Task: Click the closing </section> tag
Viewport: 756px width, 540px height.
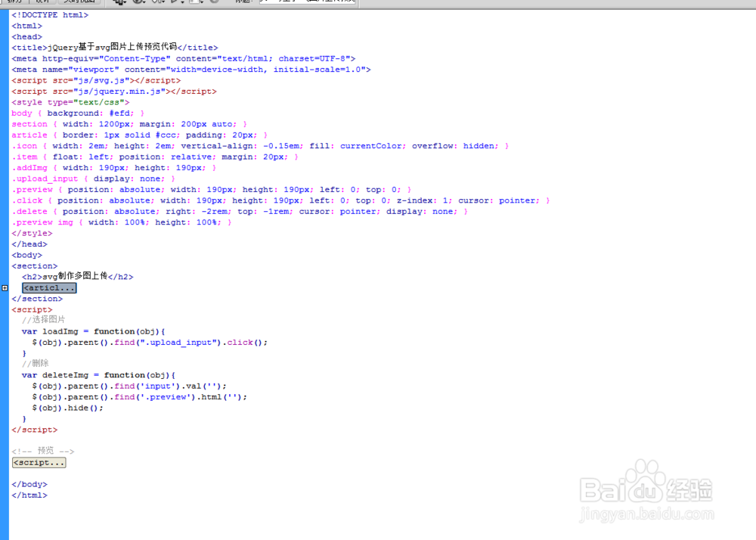Action: coord(37,299)
